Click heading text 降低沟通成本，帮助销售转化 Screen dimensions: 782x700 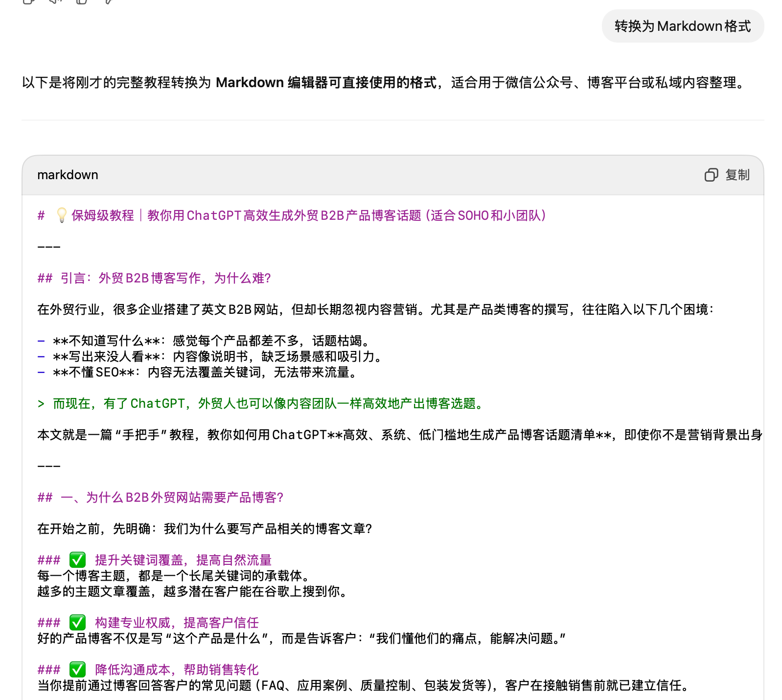pyautogui.click(x=177, y=669)
